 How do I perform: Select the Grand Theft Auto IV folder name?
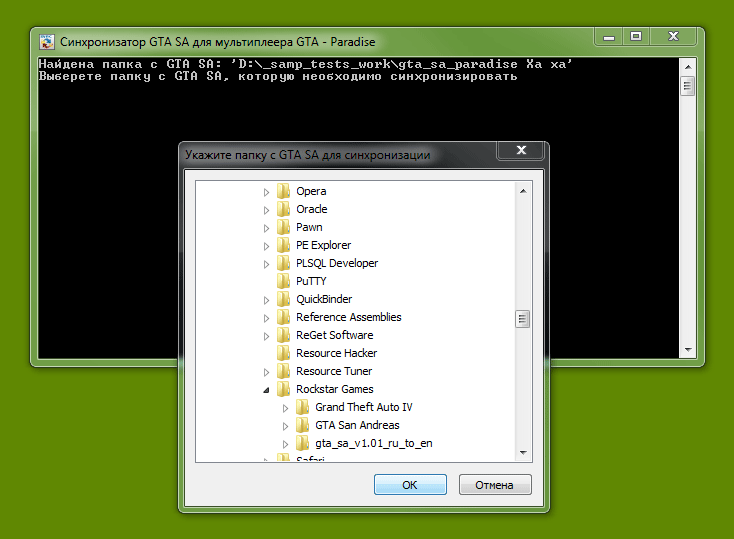pos(364,407)
